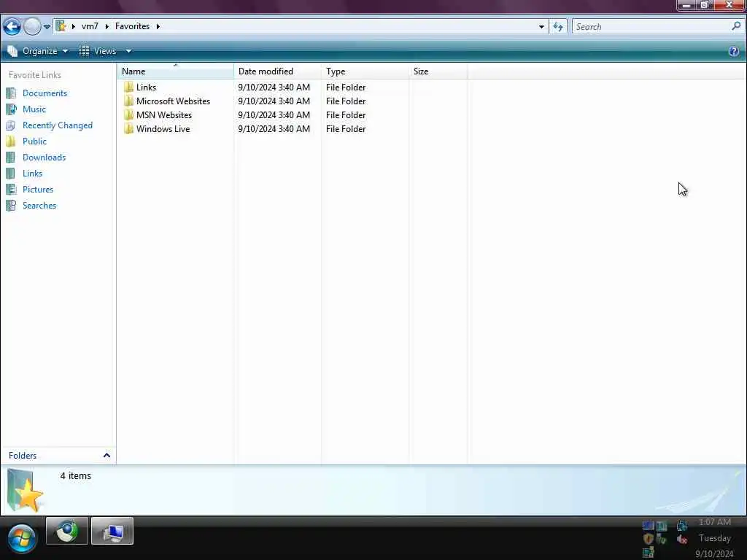Click the Documents sidebar icon

[x=11, y=93]
